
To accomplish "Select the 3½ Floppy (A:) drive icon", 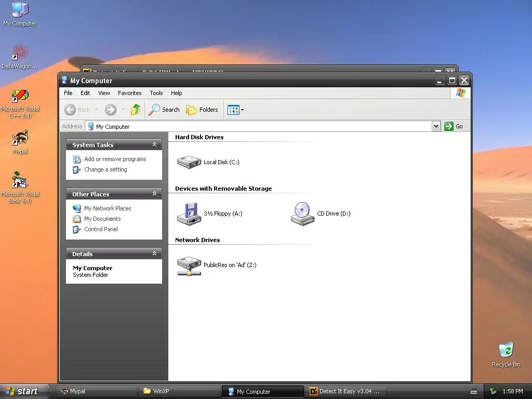I will (189, 214).
